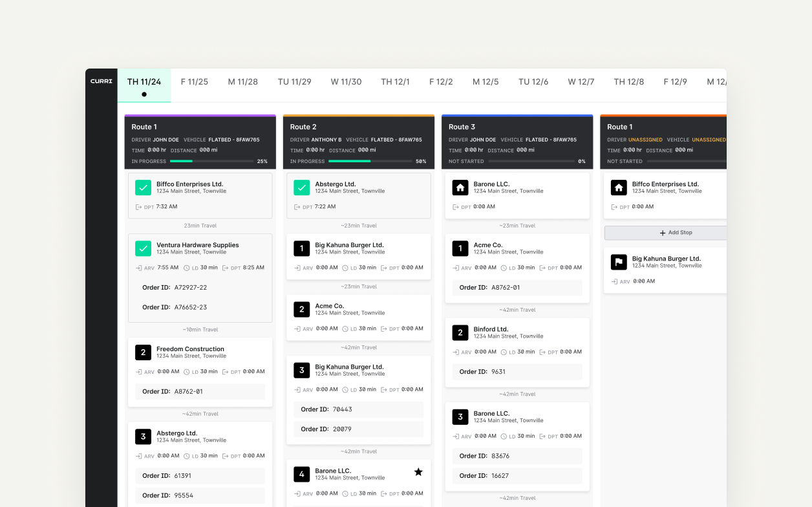
Task: Select the Route 3 header card
Action: pos(517,142)
